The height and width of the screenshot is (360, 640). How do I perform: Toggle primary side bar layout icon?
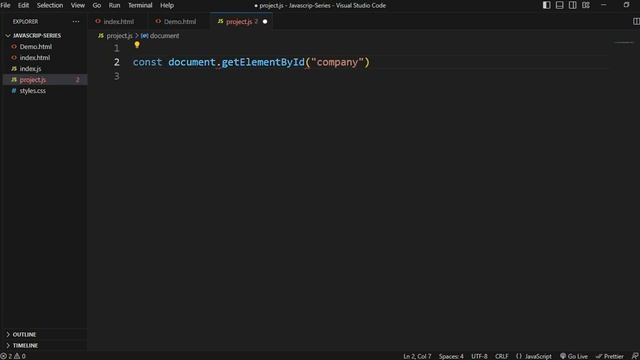click(x=547, y=5)
